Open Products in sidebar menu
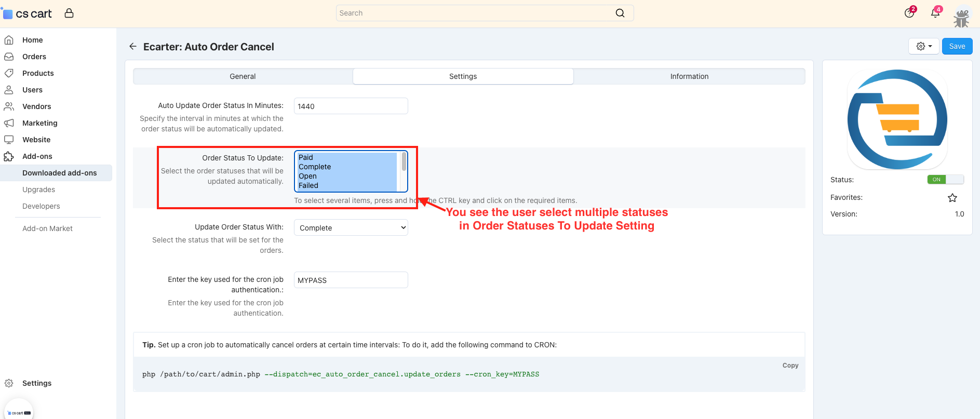Image resolution: width=980 pixels, height=419 pixels. [x=38, y=73]
